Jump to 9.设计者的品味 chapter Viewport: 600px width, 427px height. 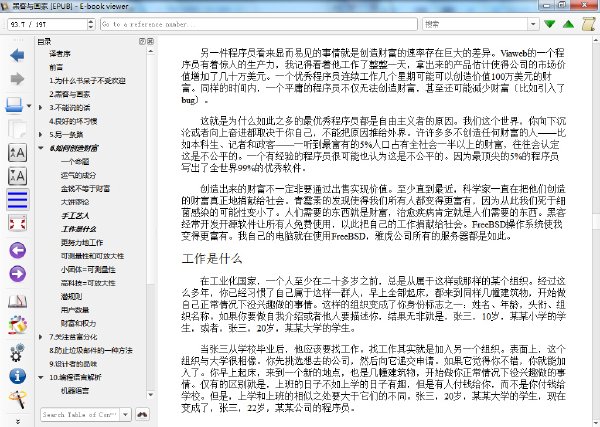pos(73,363)
